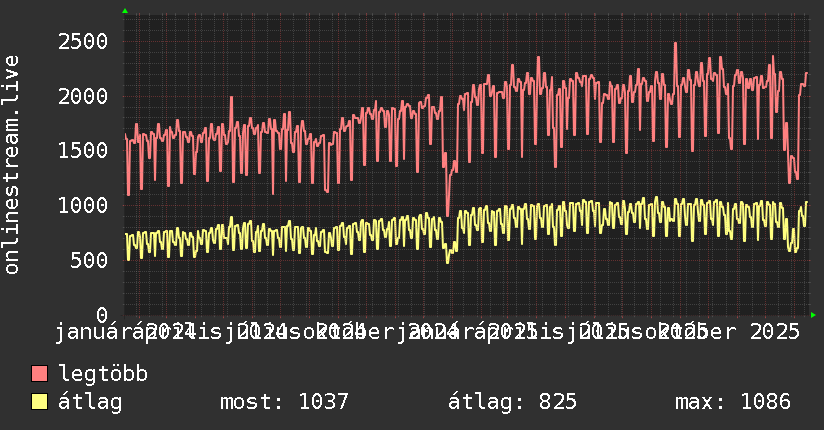Click the green arrow at y-axis top

pos(125,11)
